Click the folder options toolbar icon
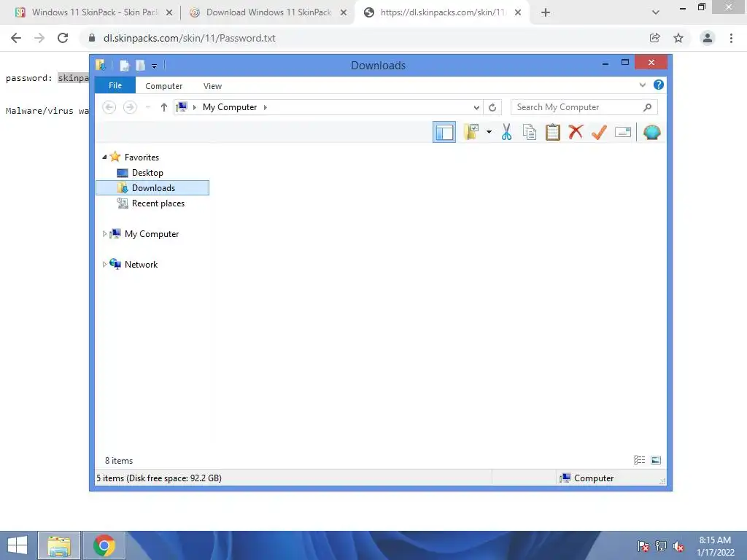The height and width of the screenshot is (560, 747). pyautogui.click(x=471, y=132)
